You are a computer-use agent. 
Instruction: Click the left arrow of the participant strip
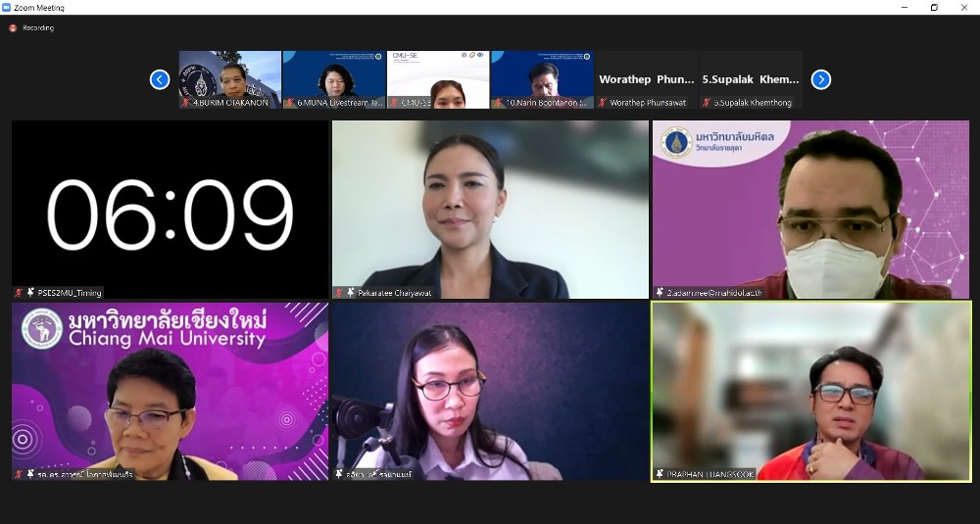160,79
